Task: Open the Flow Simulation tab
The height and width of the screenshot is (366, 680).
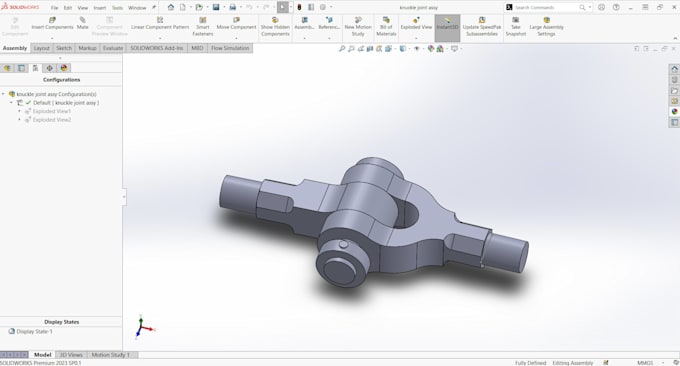Action: click(x=230, y=48)
